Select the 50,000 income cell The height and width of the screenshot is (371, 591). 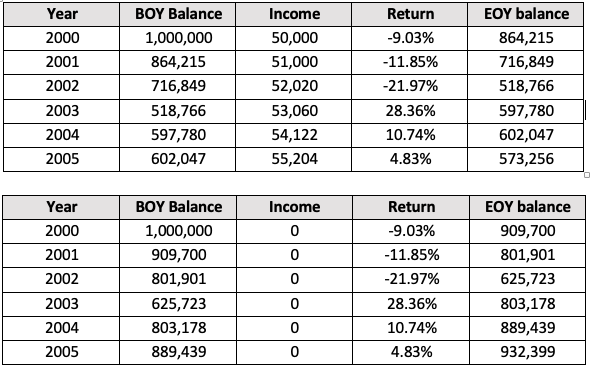pyautogui.click(x=294, y=38)
